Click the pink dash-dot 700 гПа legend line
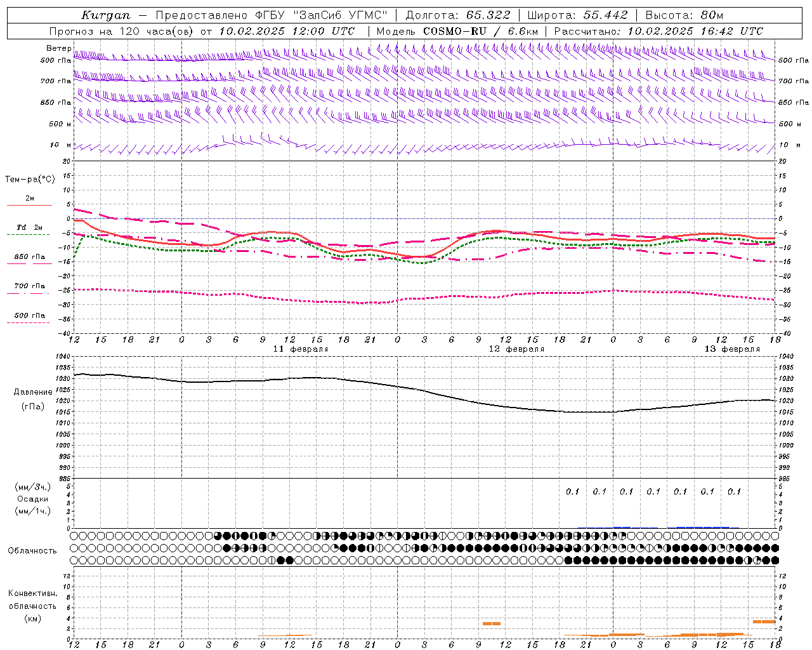The width and height of the screenshot is (812, 650). [x=28, y=293]
